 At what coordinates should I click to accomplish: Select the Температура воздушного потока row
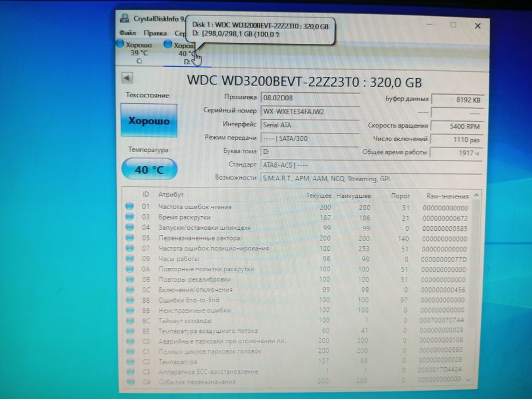(x=297, y=331)
